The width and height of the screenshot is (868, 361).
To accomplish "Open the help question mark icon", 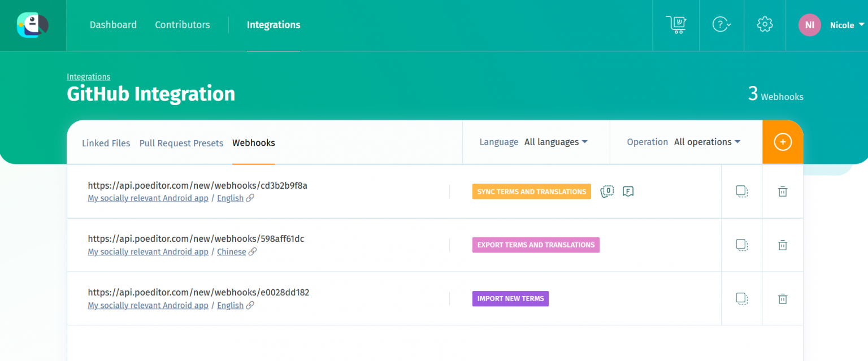I will click(x=722, y=24).
